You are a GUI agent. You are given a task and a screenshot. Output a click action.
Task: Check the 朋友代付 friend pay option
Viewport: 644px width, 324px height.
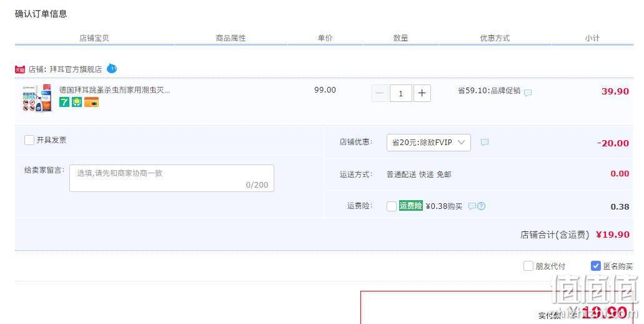[x=528, y=266]
